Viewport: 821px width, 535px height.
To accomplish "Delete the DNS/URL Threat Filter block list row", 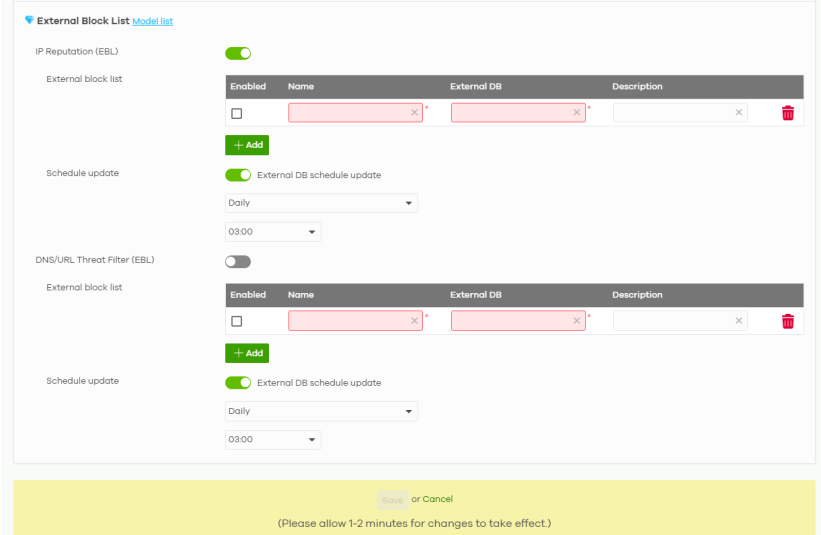I will click(787, 321).
